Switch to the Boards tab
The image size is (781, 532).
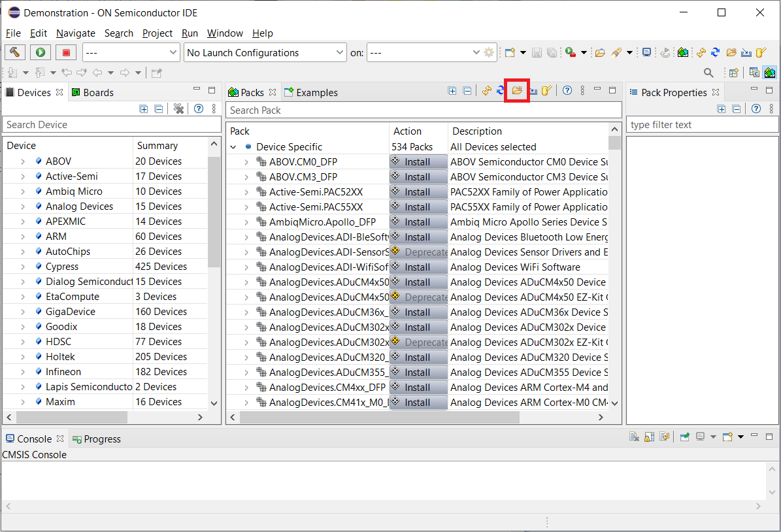click(92, 92)
